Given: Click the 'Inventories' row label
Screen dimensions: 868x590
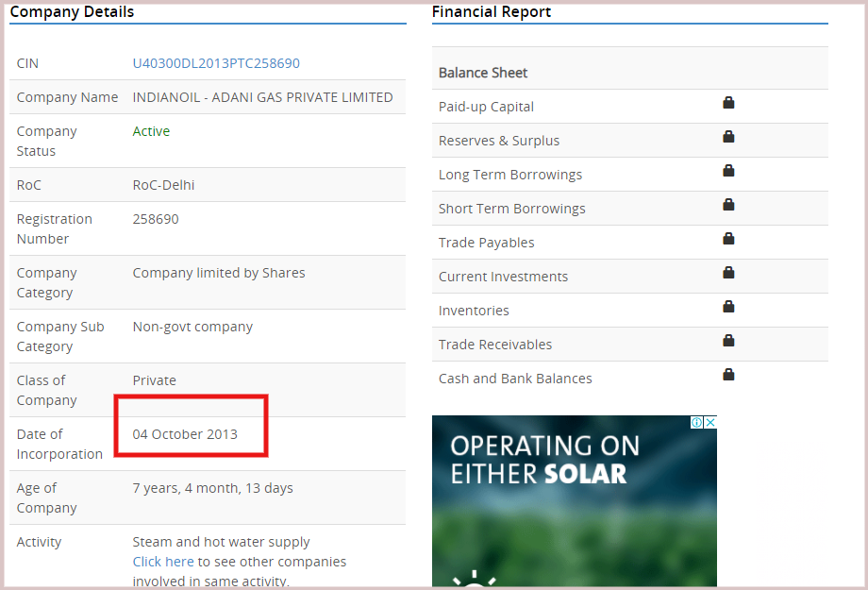Looking at the screenshot, I should (x=474, y=311).
